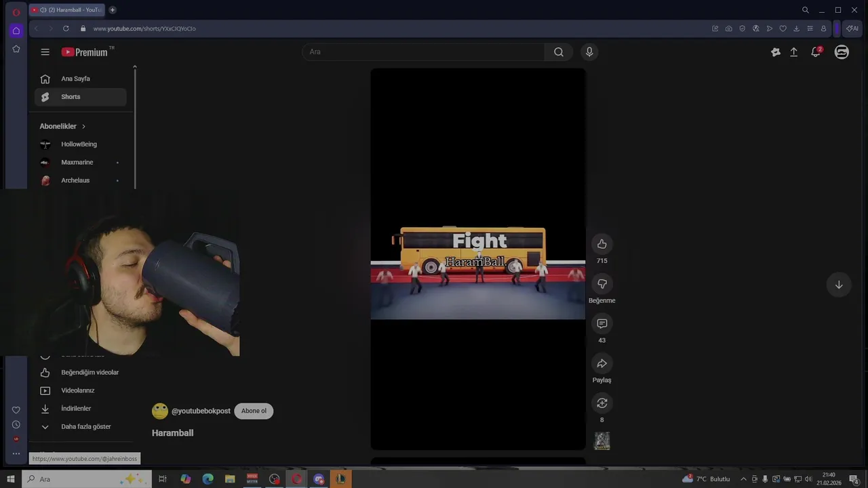Image resolution: width=868 pixels, height=488 pixels.
Task: Switch to the Haramball - YouTube tab
Action: 66,10
